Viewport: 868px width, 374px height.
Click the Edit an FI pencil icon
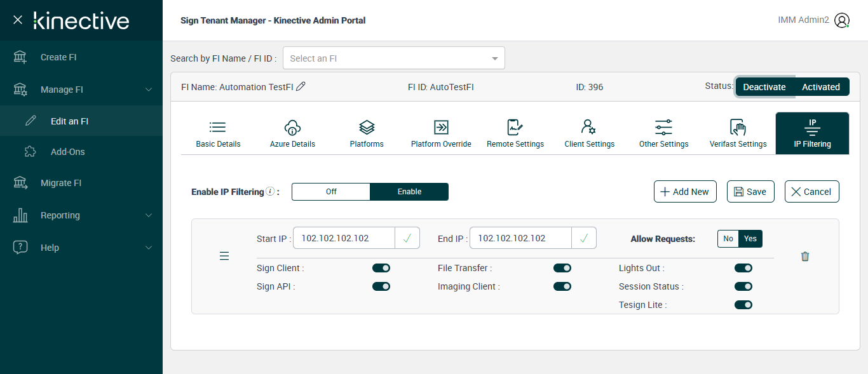31,121
